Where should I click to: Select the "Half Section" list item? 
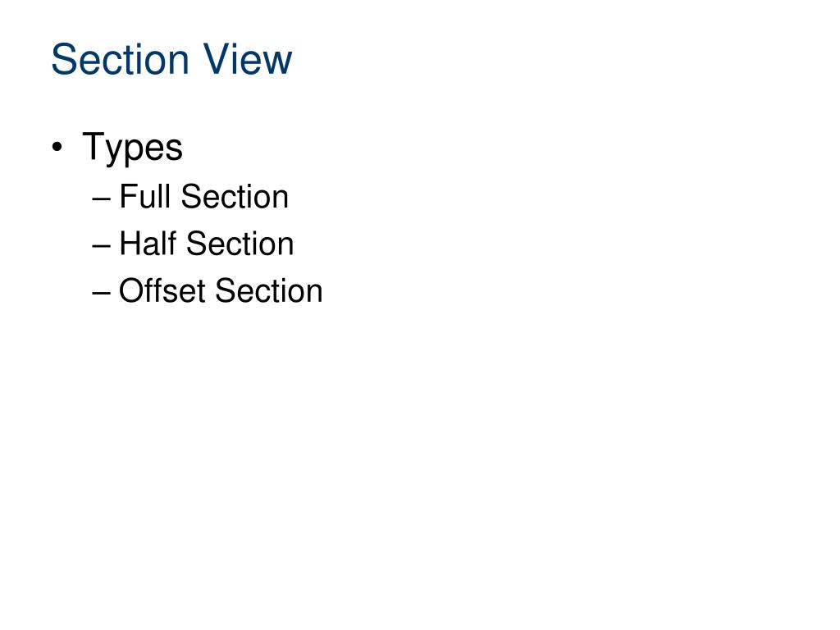click(206, 244)
